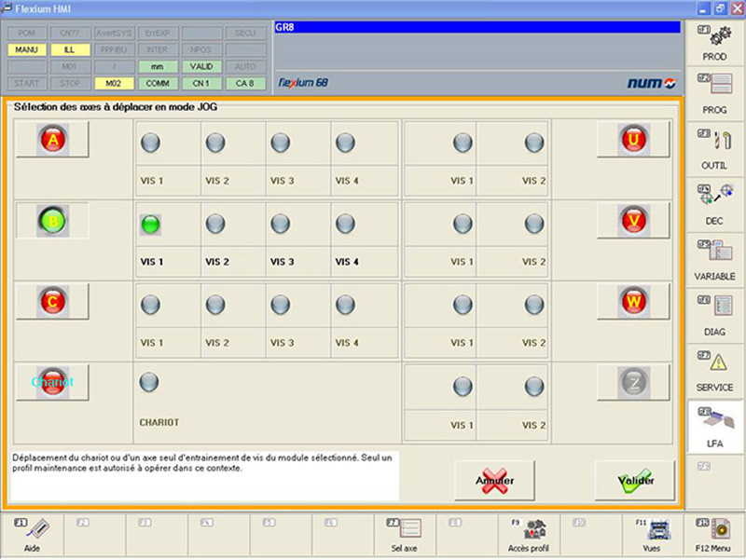
Task: Open the DEC offsets panel
Action: point(715,207)
